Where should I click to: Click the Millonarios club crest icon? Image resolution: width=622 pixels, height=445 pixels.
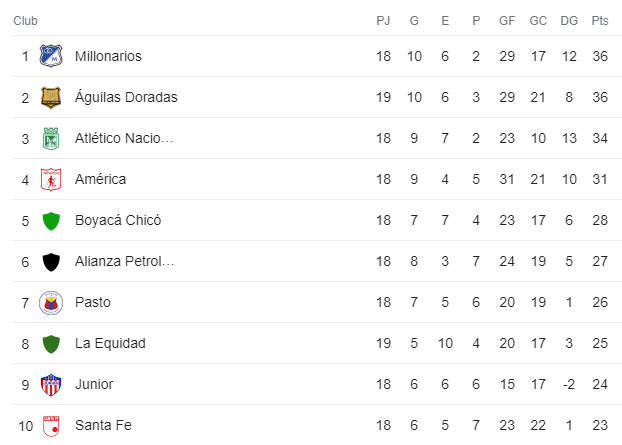tap(51, 56)
